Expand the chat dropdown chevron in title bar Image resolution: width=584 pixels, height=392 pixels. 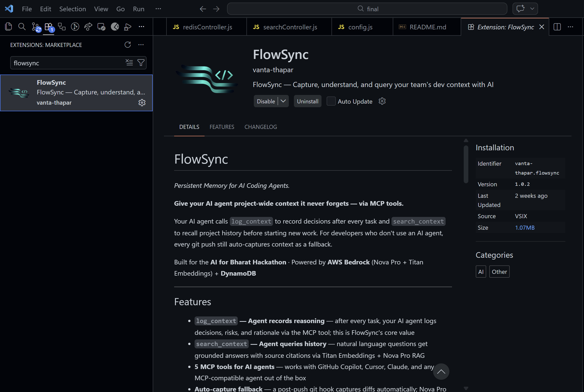point(532,9)
